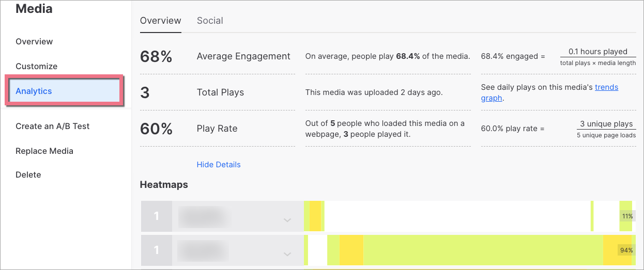Screen dimensions: 644x270
Task: Select the Overview tab above the stats
Action: click(161, 21)
